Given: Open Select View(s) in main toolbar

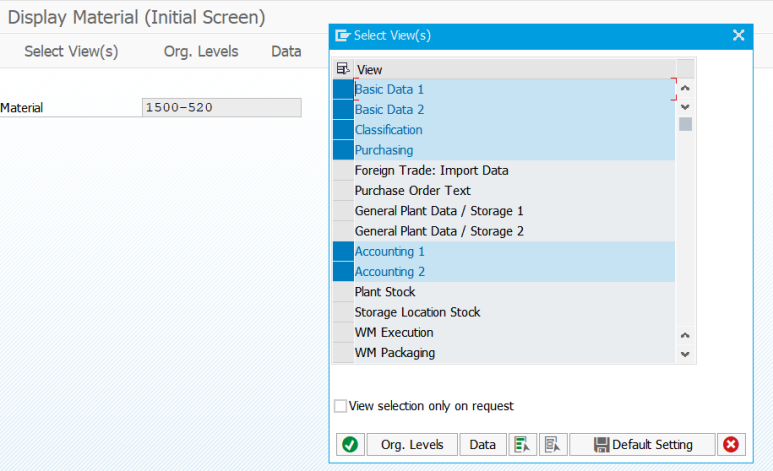Looking at the screenshot, I should pyautogui.click(x=71, y=51).
